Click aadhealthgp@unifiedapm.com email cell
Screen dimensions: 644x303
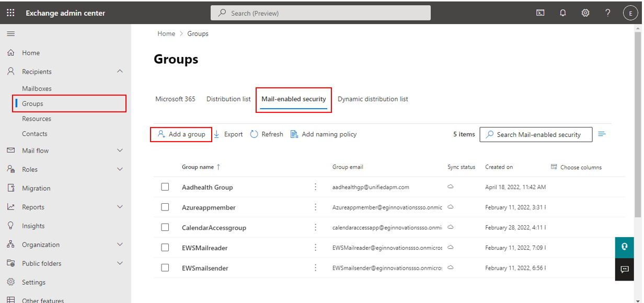(371, 187)
